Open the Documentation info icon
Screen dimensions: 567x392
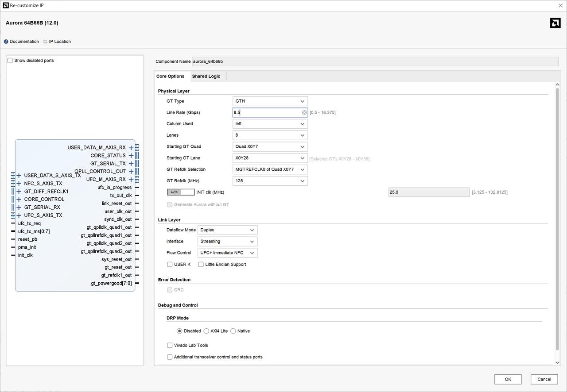pos(6,42)
